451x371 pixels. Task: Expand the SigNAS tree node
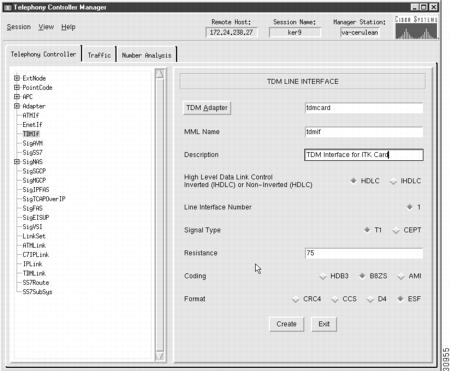point(17,162)
